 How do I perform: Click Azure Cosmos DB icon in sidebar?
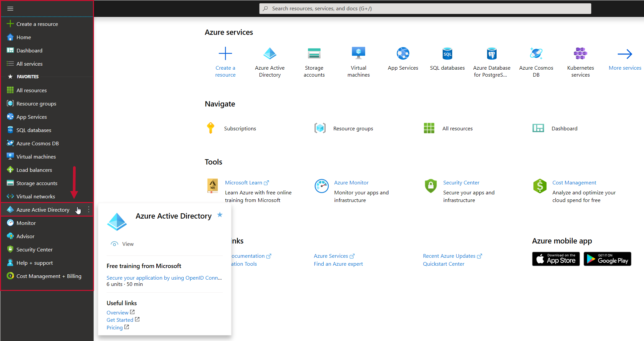coord(10,143)
